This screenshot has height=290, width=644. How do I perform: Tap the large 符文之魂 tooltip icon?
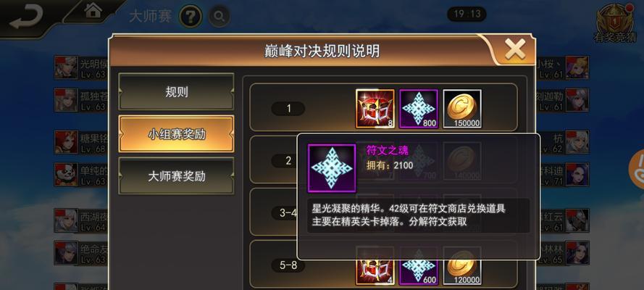point(332,168)
